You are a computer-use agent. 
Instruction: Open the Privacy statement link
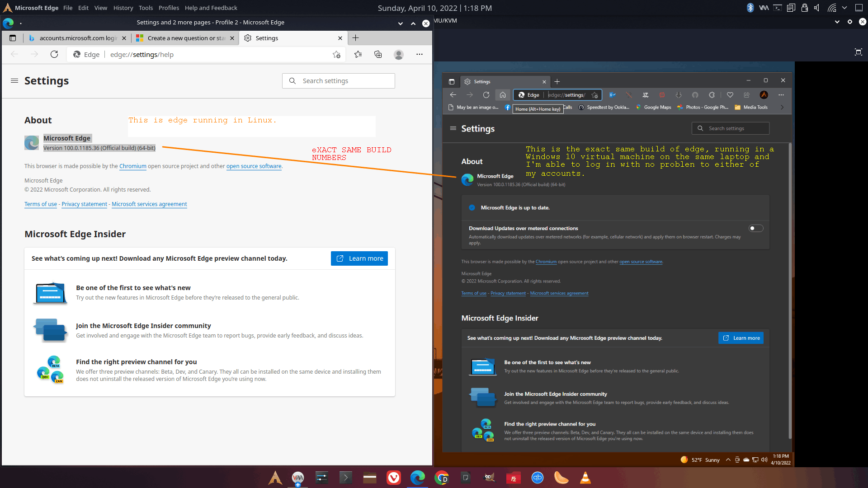coord(84,204)
